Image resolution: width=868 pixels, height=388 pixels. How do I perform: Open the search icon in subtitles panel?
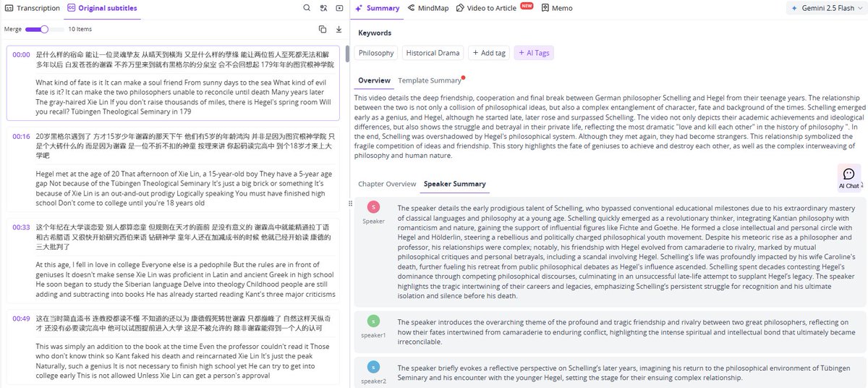pyautogui.click(x=307, y=8)
